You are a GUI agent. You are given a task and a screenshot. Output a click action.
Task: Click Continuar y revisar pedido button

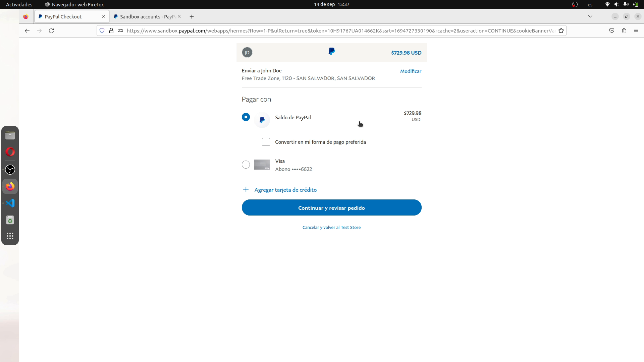pos(331,207)
